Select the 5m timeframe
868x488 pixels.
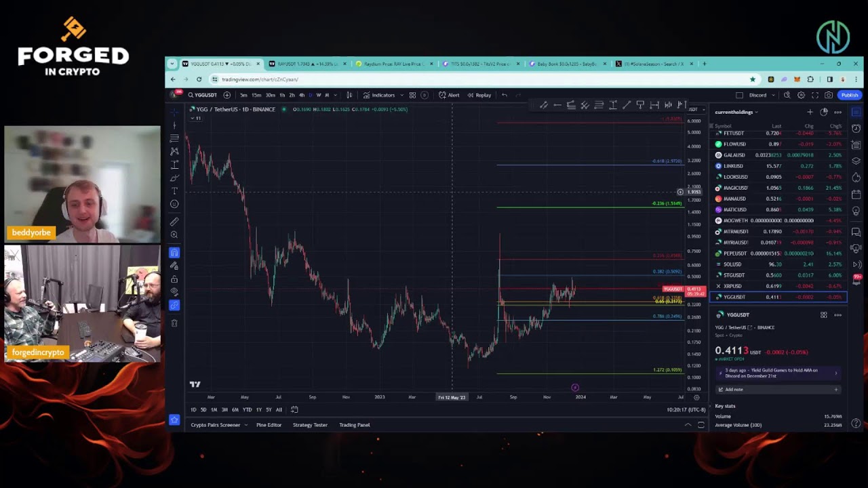point(243,95)
